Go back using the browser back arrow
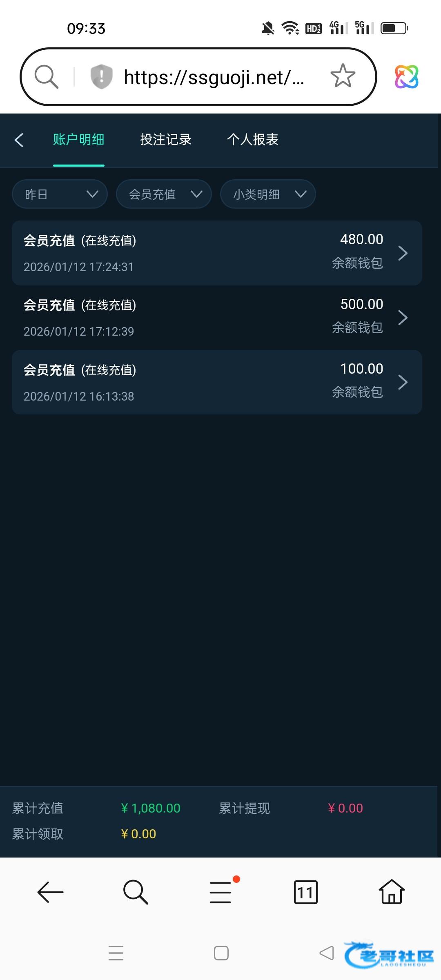The image size is (441, 980). pyautogui.click(x=50, y=892)
